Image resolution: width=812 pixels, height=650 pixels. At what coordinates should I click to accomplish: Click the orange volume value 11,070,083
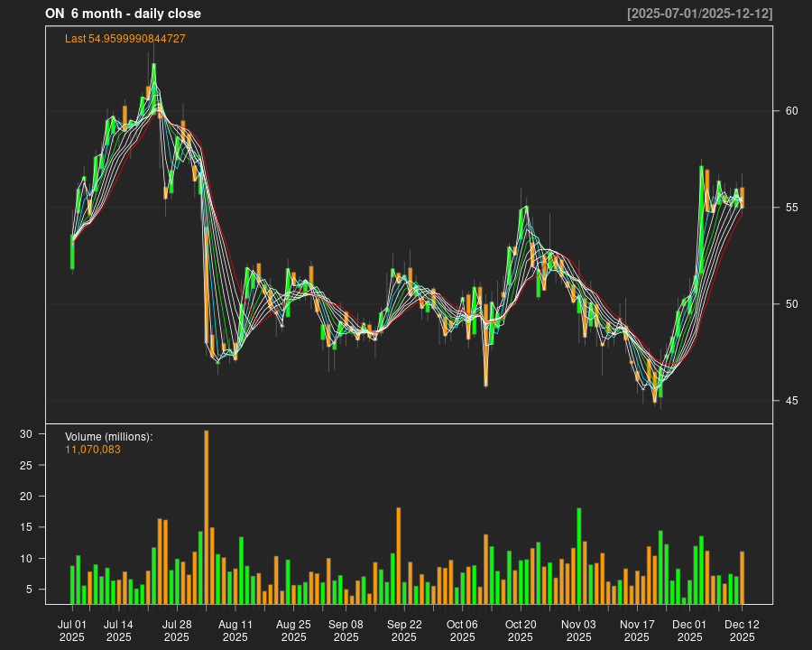click(93, 450)
